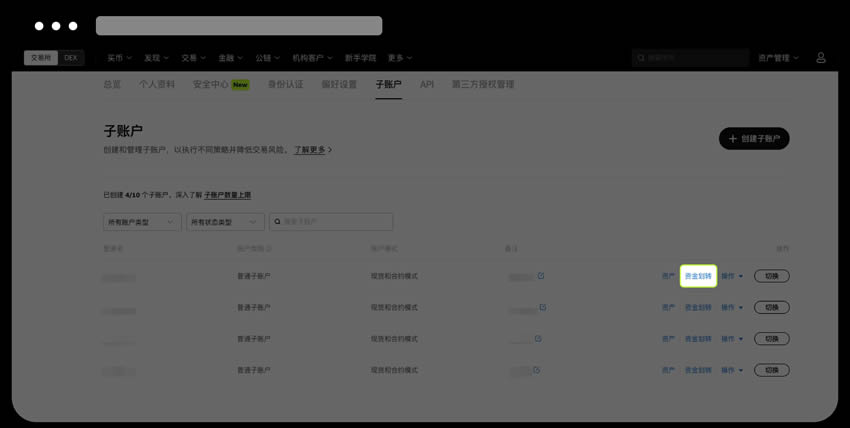
Task: Open the 所有账户类型 filter dropdown
Action: [142, 222]
